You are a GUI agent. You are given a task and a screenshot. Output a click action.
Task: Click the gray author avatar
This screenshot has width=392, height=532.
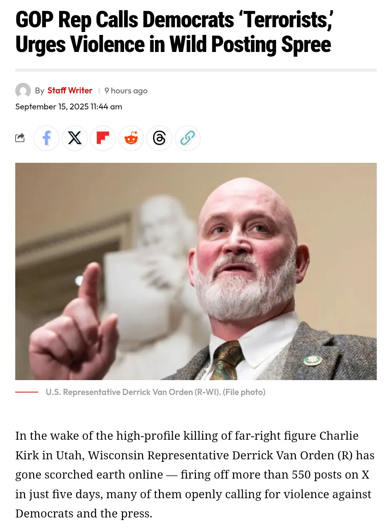(x=23, y=90)
